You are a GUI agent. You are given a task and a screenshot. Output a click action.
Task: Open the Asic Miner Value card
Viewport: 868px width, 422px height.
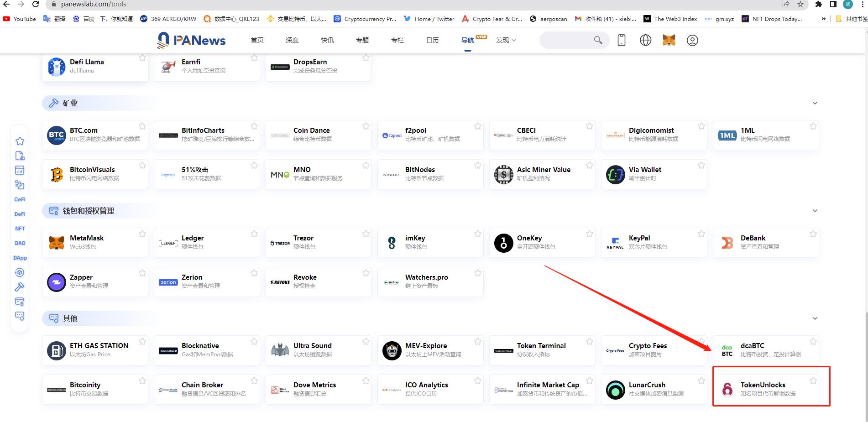click(x=542, y=174)
